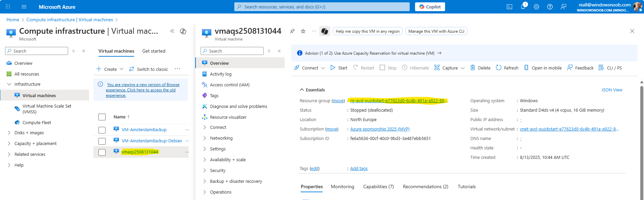Open Azure Cloud Shell icon
Screen dimensions: 644x200
(509, 7)
